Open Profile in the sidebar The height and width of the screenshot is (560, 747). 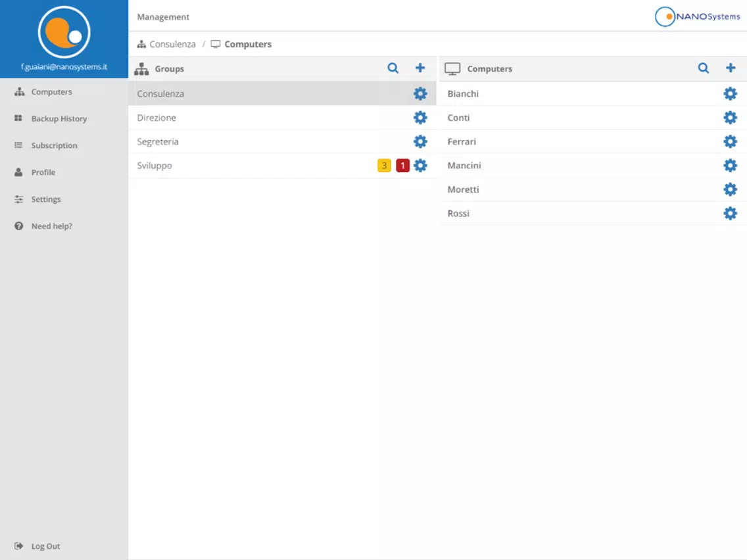(35, 172)
